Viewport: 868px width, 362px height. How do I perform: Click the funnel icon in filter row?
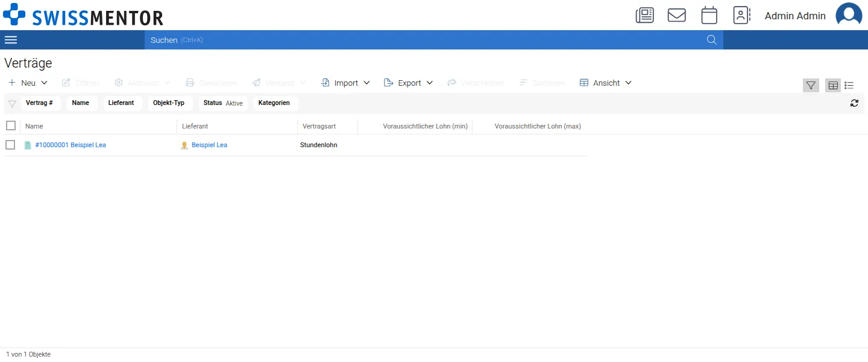[12, 104]
